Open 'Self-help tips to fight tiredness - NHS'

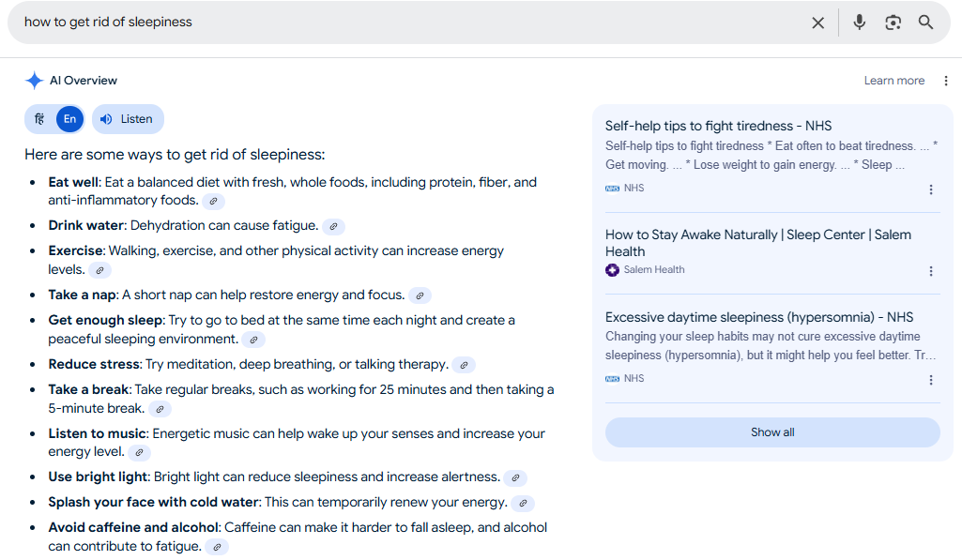coord(718,126)
